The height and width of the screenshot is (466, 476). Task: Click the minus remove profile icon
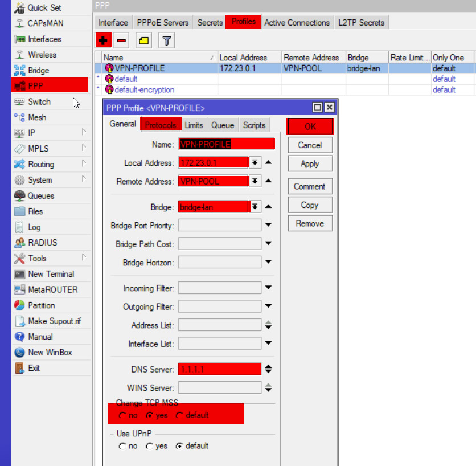click(121, 40)
